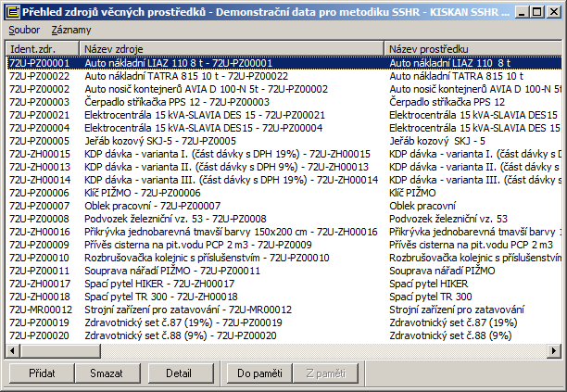Select row 72U-ZH00015
Screen dimensions: 567x392
(283, 154)
